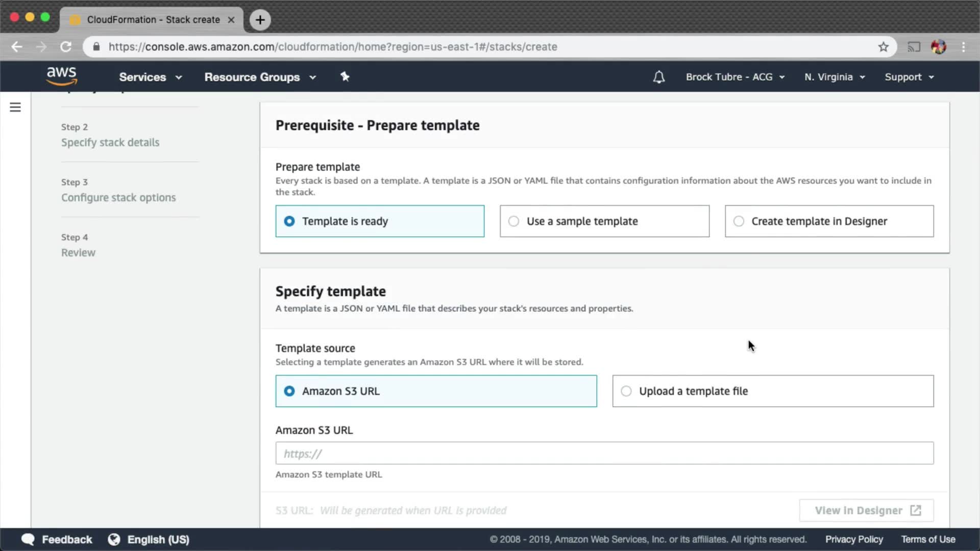Open the Privacy Policy link
Screen dimensions: 980x551
coord(854,539)
